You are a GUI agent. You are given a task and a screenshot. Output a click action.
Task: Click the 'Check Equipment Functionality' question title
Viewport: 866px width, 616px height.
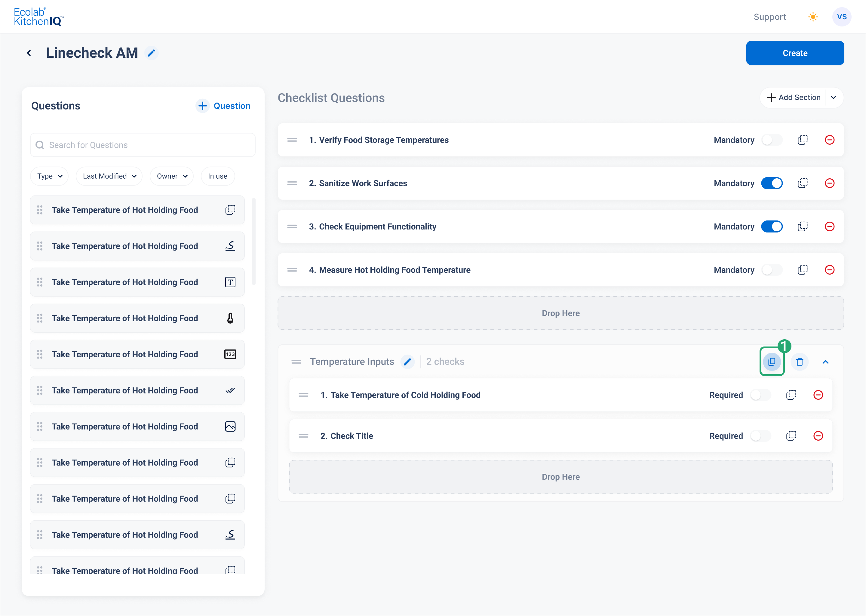point(378,226)
